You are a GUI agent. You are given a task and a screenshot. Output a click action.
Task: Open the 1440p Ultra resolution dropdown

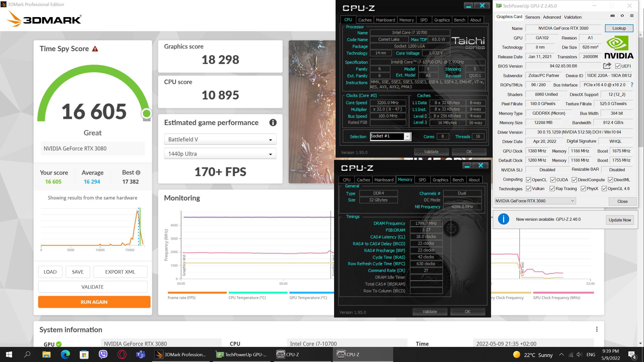[220, 154]
